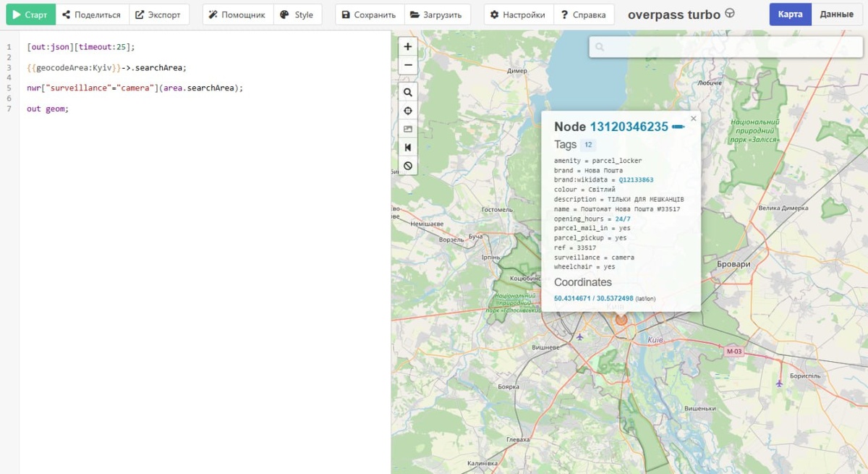
Task: Click the Димер label on map
Action: point(517,71)
